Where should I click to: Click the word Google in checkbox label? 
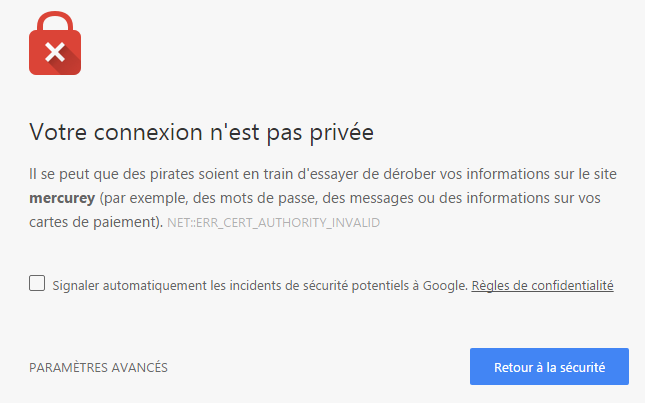[x=445, y=285]
